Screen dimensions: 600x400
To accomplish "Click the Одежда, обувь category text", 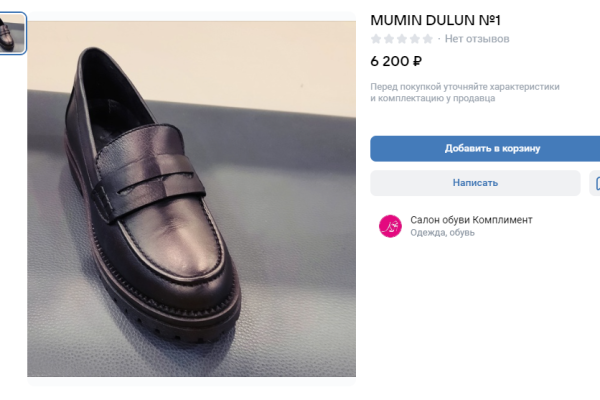I will point(442,233).
